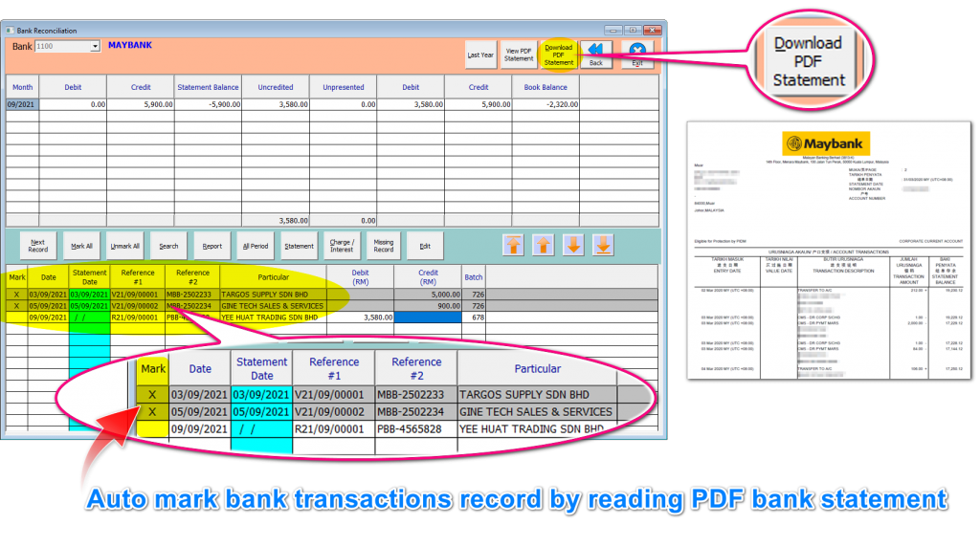This screenshot has height=547, width=980.
Task: Click the 5,000.00 credit amount
Action: click(428, 295)
